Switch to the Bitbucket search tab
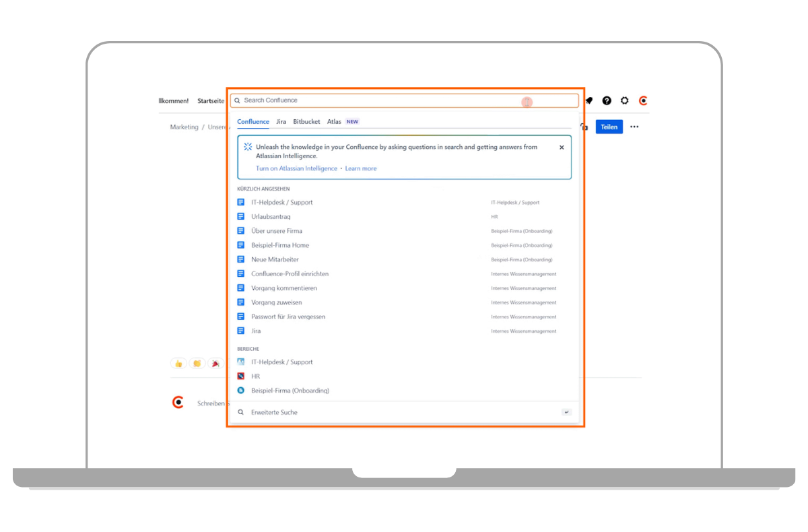This screenshot has height=532, width=808. (x=306, y=122)
